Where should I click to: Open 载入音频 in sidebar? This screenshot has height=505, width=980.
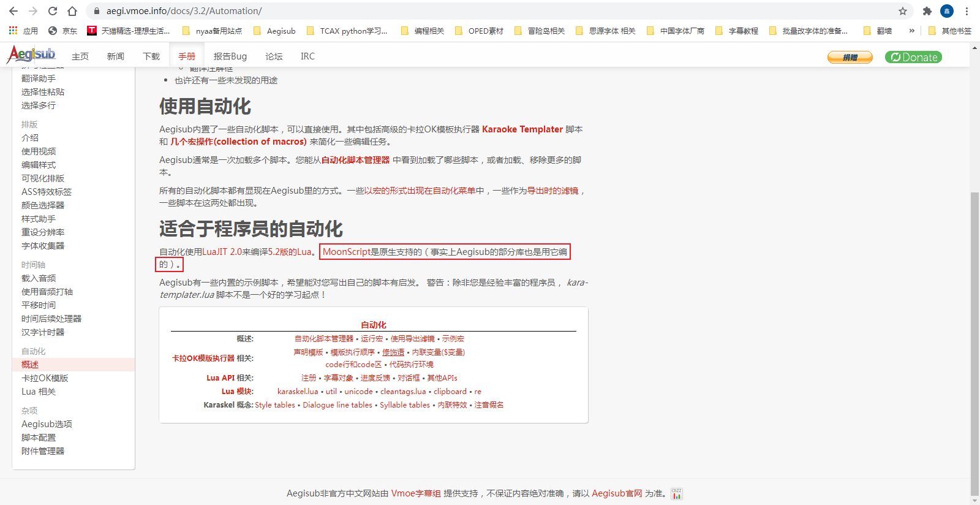pos(39,278)
